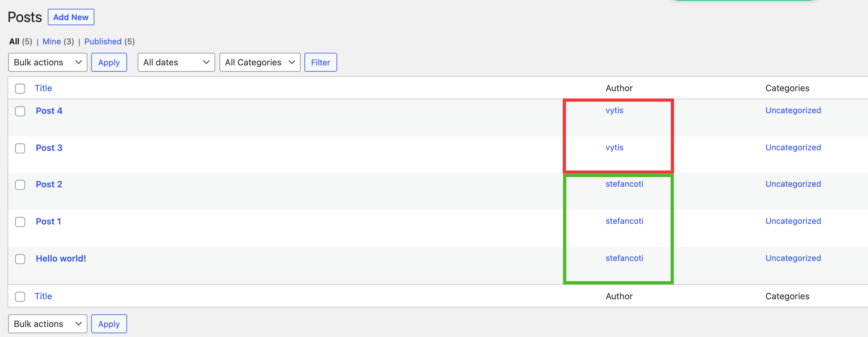Tick the select-all checkbox in the table header
This screenshot has width=868, height=337.
pyautogui.click(x=20, y=89)
